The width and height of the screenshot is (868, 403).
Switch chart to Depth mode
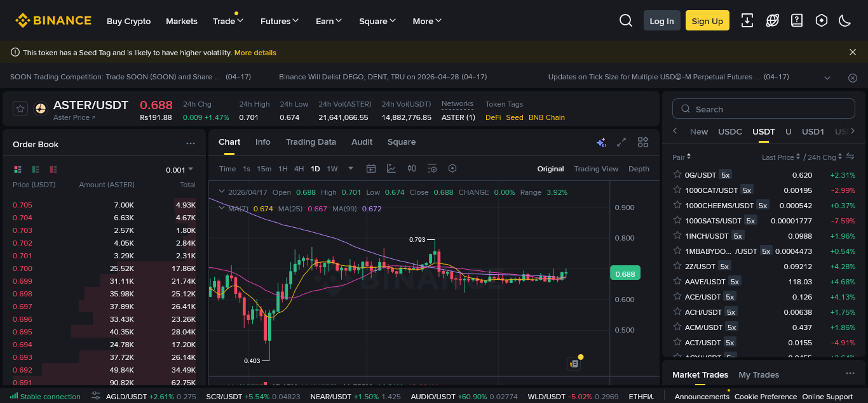pos(639,169)
